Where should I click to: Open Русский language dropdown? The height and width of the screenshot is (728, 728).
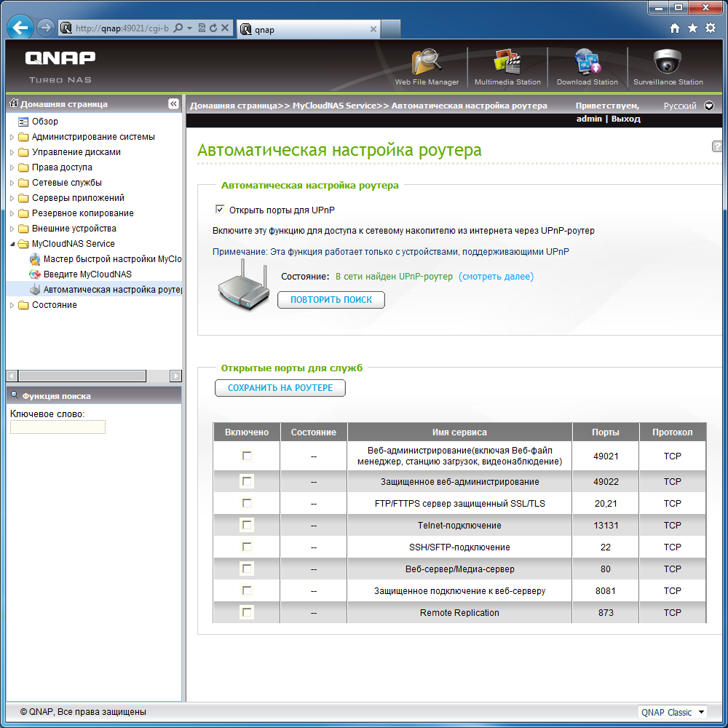709,106
